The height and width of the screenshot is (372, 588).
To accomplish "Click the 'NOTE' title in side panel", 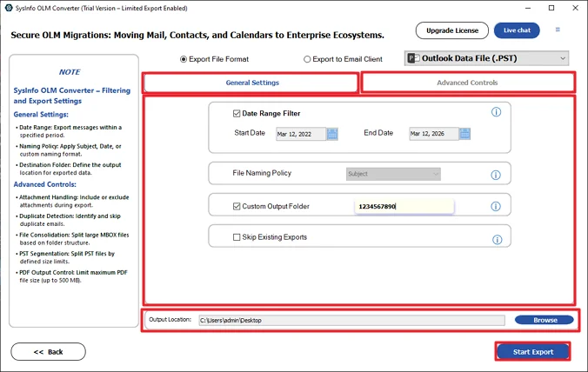I will 70,72.
